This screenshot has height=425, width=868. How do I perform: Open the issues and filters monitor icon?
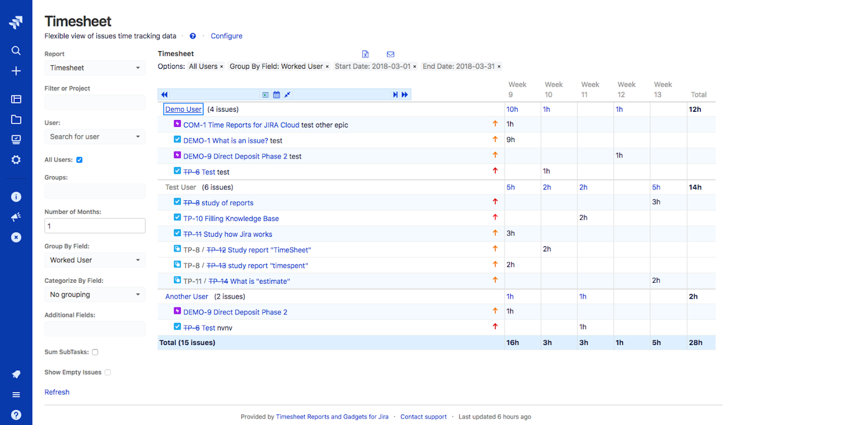pos(16,139)
